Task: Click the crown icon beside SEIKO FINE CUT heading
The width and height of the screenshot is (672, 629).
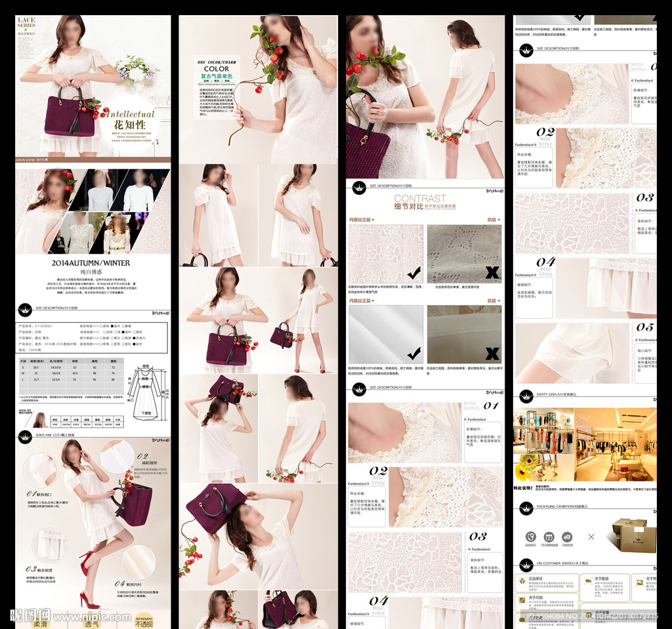Action: 26,437
